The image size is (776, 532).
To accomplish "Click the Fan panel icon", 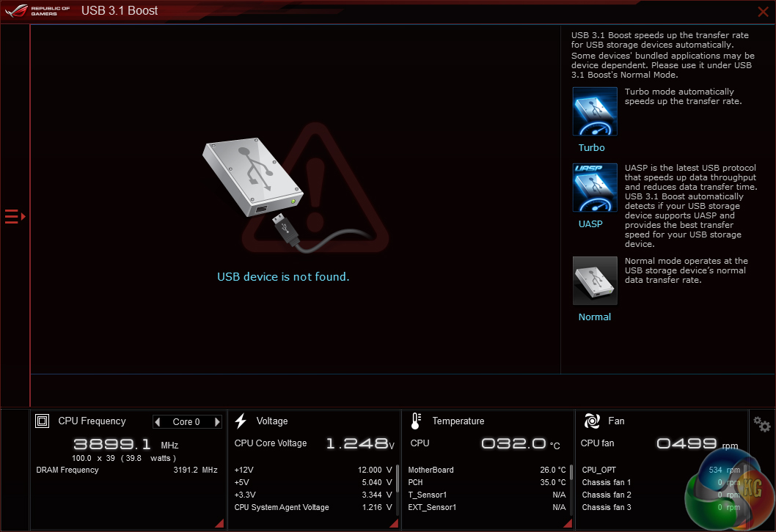I will tap(592, 421).
